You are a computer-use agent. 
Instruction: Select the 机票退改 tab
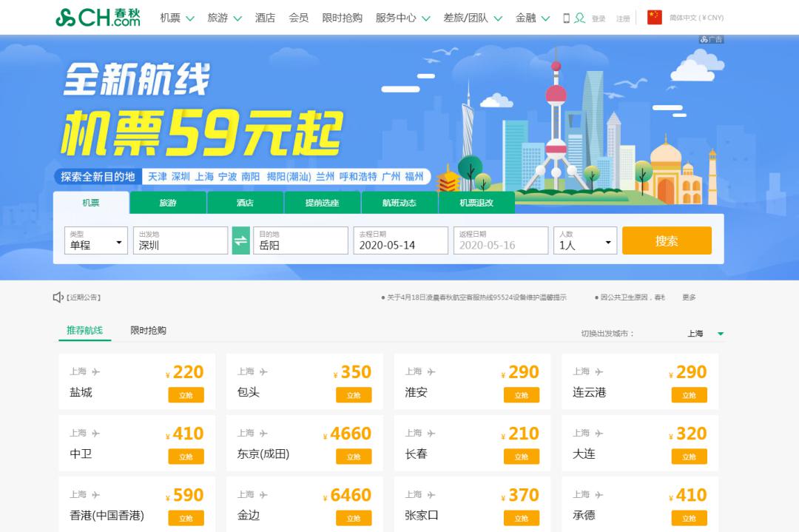[x=476, y=203]
